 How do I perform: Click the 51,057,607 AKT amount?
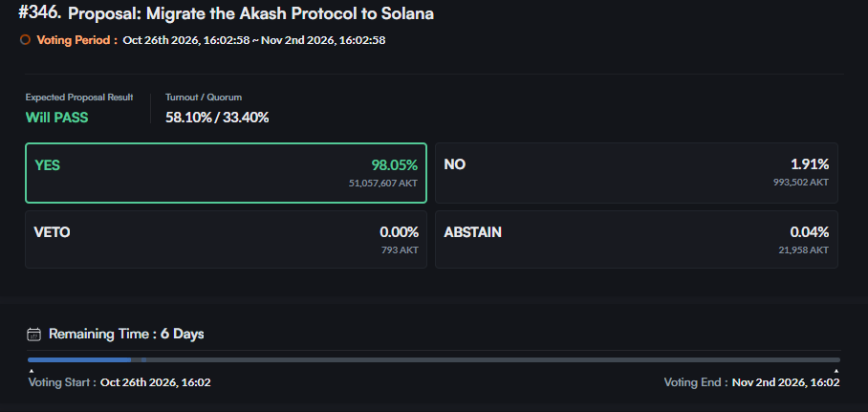tap(383, 183)
